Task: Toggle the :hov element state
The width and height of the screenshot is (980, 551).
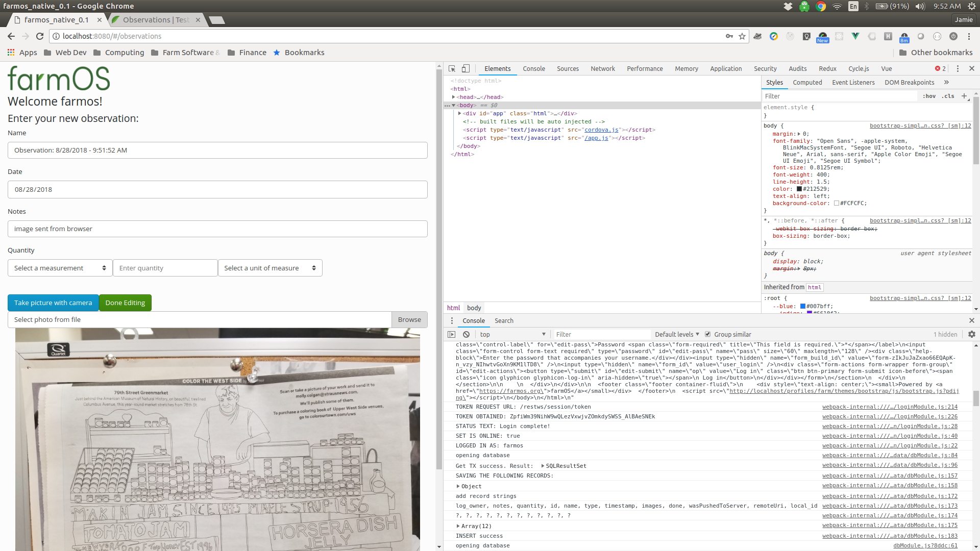Action: [929, 96]
